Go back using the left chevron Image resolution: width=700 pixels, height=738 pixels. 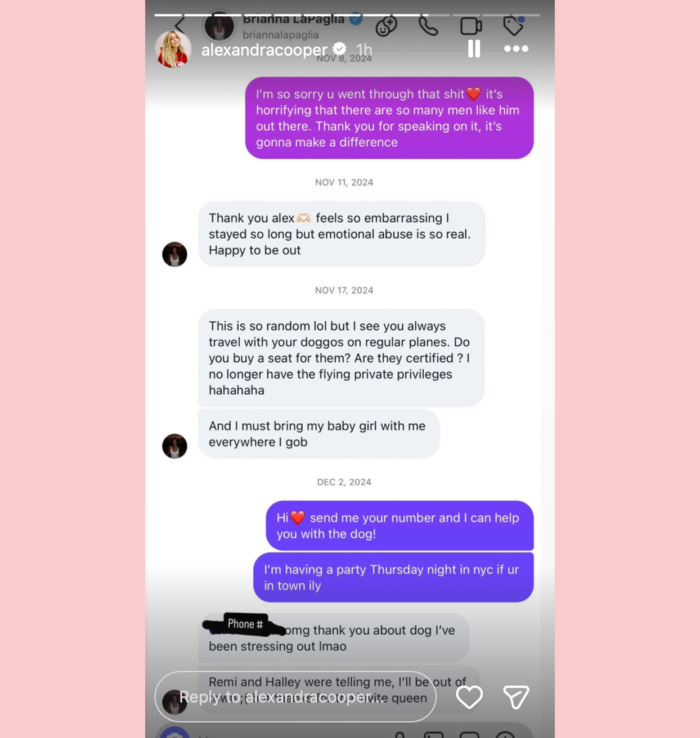click(x=180, y=25)
